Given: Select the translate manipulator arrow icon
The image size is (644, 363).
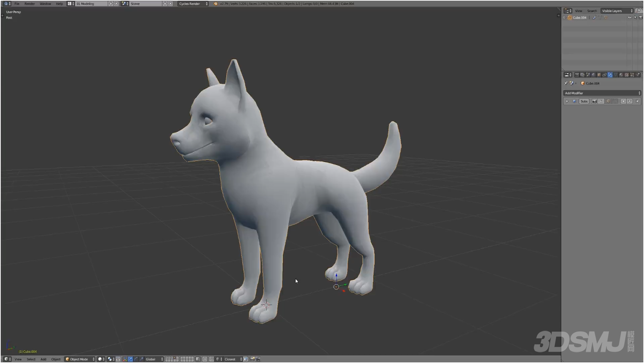Looking at the screenshot, I should 130,359.
